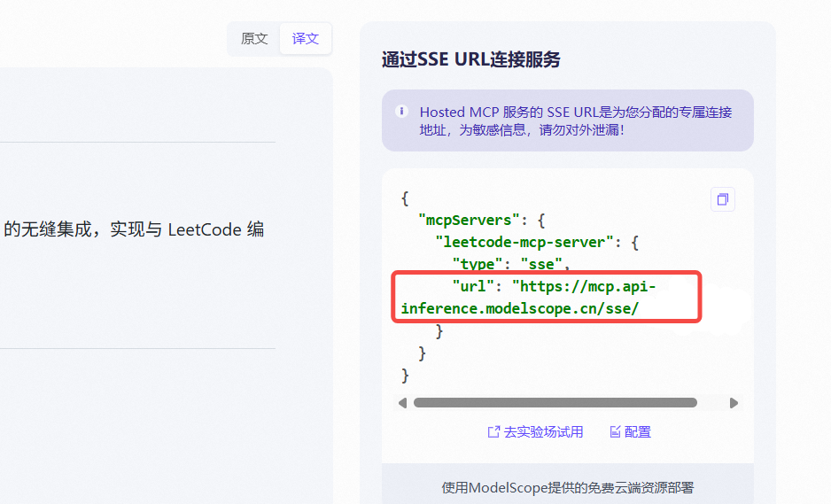831x504 pixels.
Task: Click the edit icon beside 配置
Action: [x=615, y=432]
